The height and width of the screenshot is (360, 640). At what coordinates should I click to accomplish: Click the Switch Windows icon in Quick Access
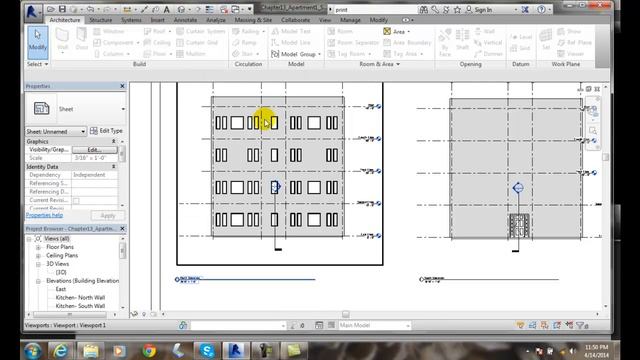click(x=236, y=9)
